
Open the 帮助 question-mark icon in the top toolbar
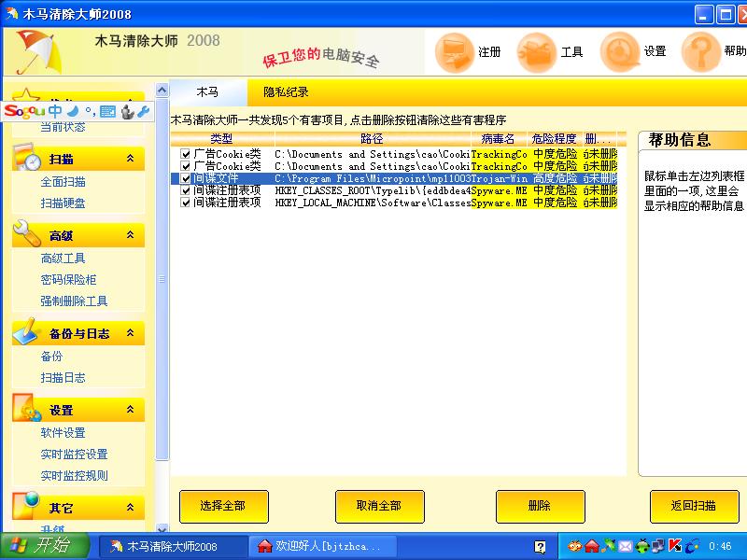point(700,51)
